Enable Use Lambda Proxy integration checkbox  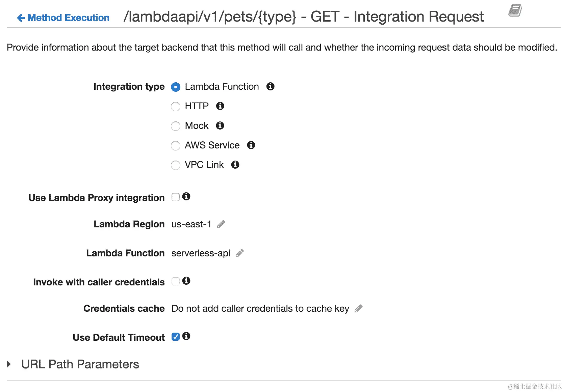coord(176,197)
